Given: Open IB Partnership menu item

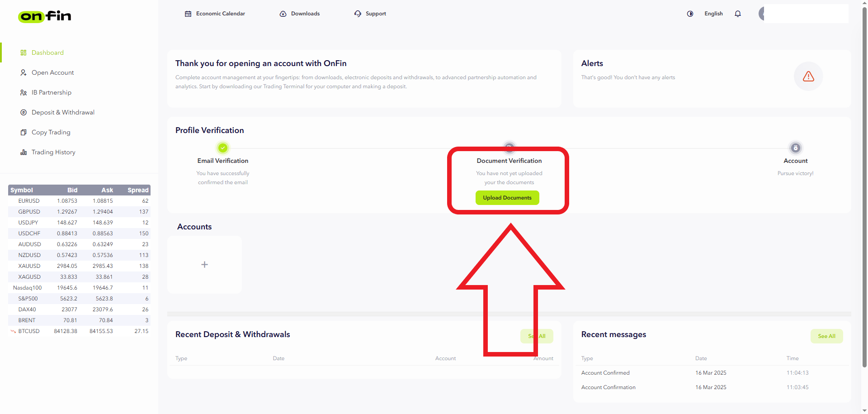Looking at the screenshot, I should coord(52,93).
